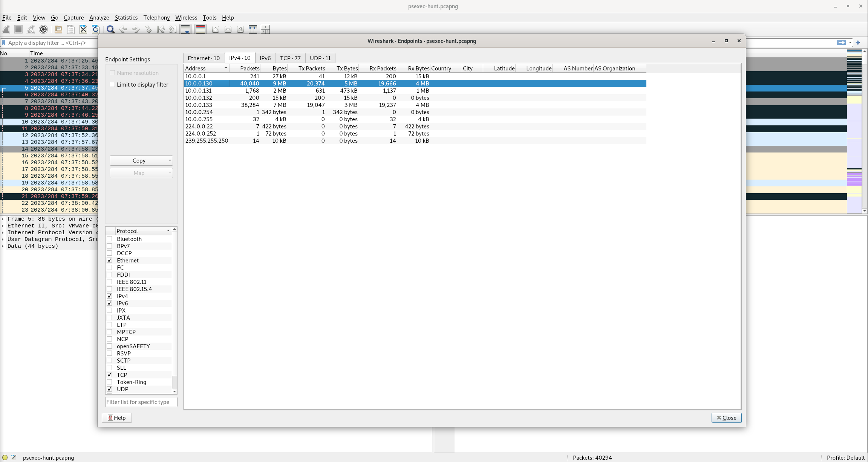The height and width of the screenshot is (462, 868).
Task: Click expert information status circle icon
Action: pos(5,458)
